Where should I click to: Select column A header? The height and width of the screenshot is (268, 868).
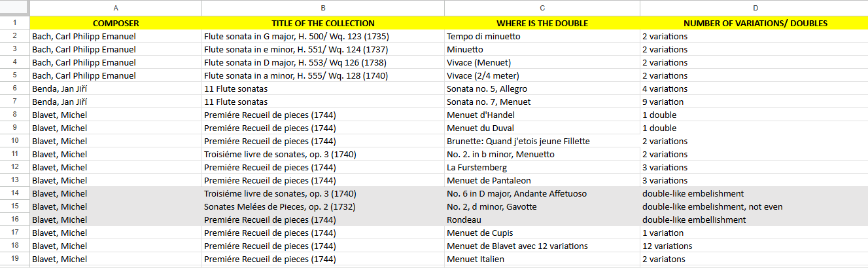pos(116,8)
